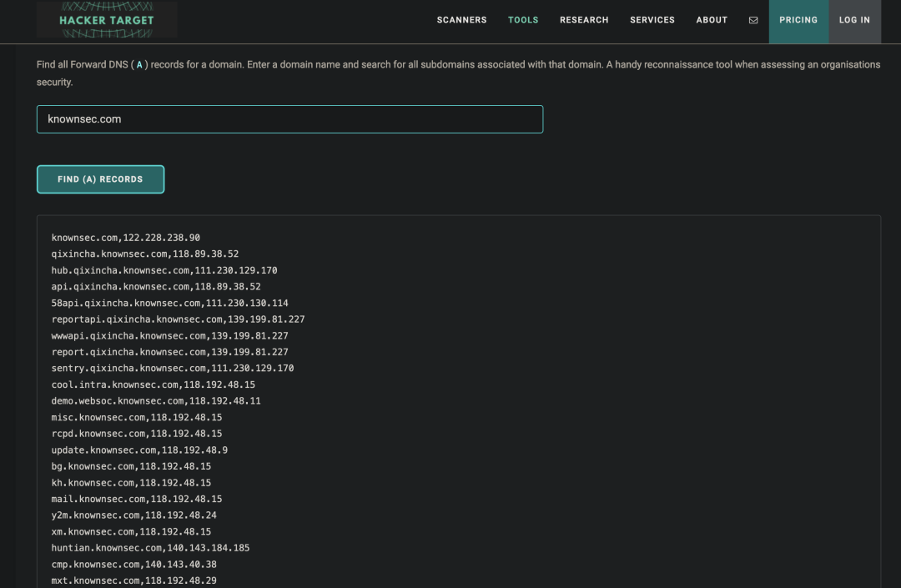Click the hub.qixincha.knownsec.com result line
Screen dimensions: 901x588
coord(164,270)
